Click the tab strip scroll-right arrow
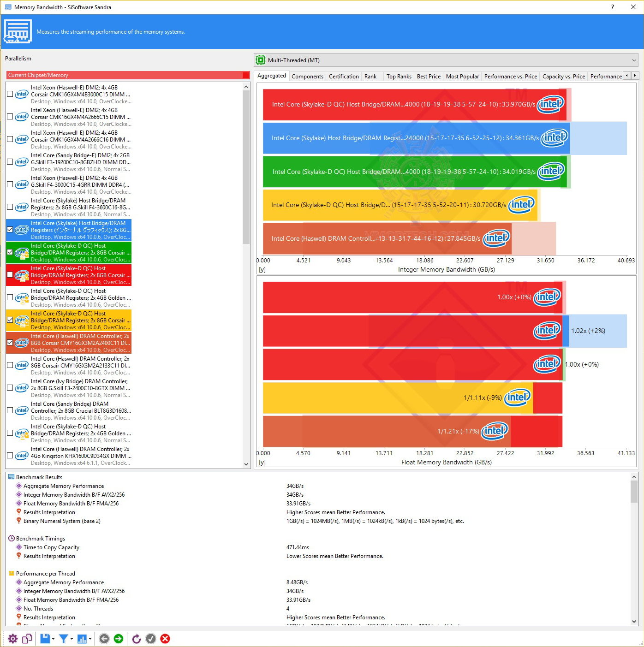 [x=635, y=76]
